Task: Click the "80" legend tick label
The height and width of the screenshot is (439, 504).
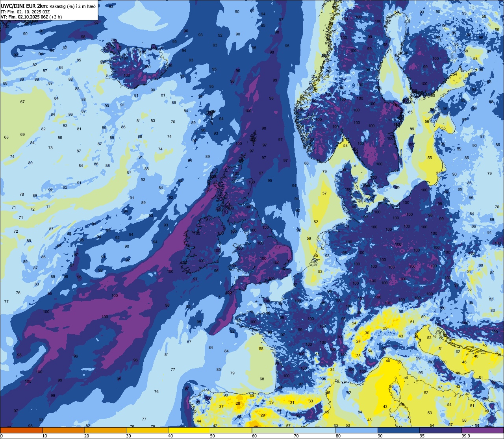Action: 339,436
